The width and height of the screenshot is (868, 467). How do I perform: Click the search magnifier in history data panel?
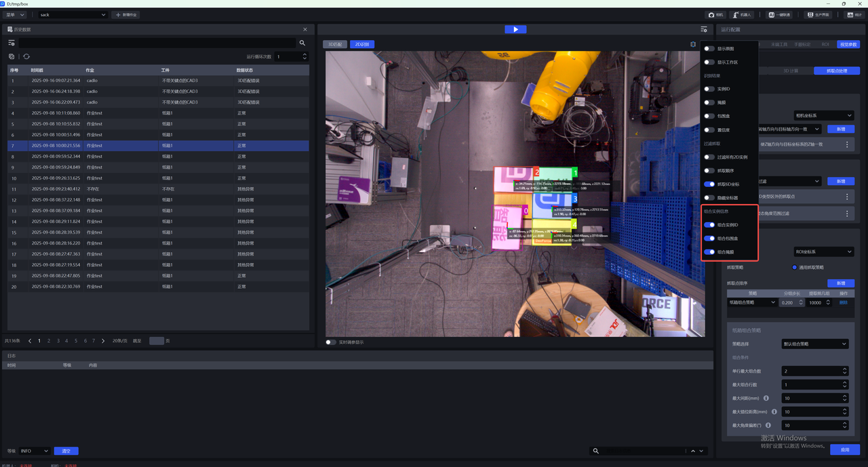[302, 43]
